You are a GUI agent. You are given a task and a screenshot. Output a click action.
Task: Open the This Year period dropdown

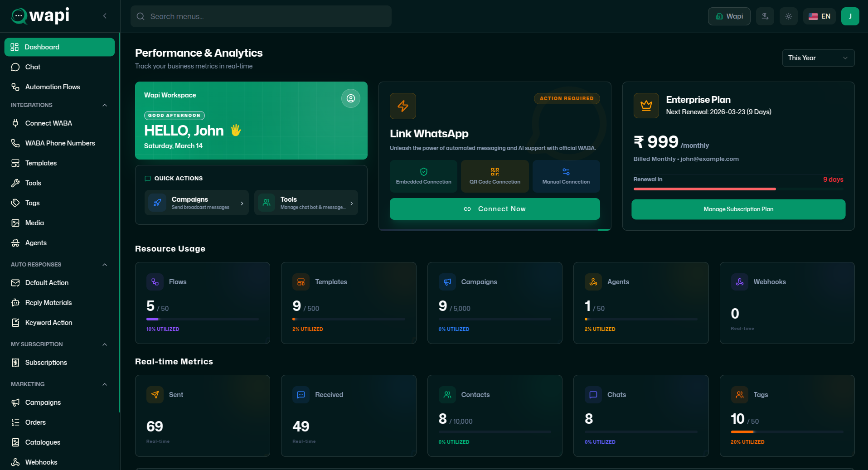(x=818, y=58)
